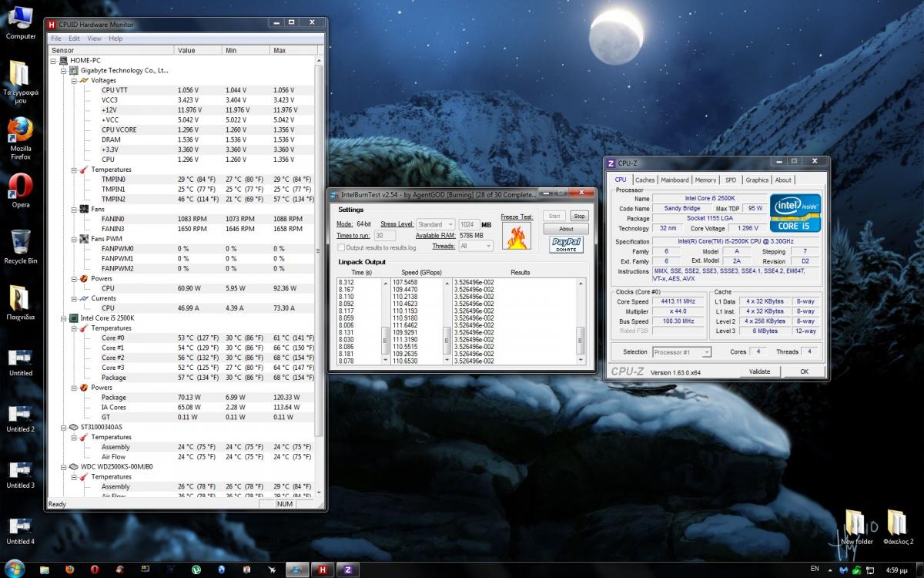
Task: Open the Stress Level dropdown
Action: point(436,224)
